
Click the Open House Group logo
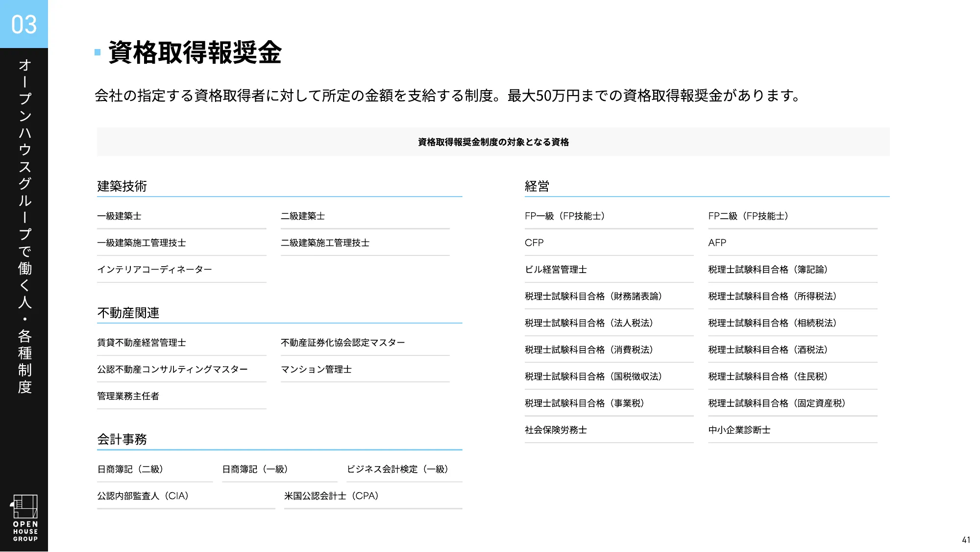pos(25,518)
